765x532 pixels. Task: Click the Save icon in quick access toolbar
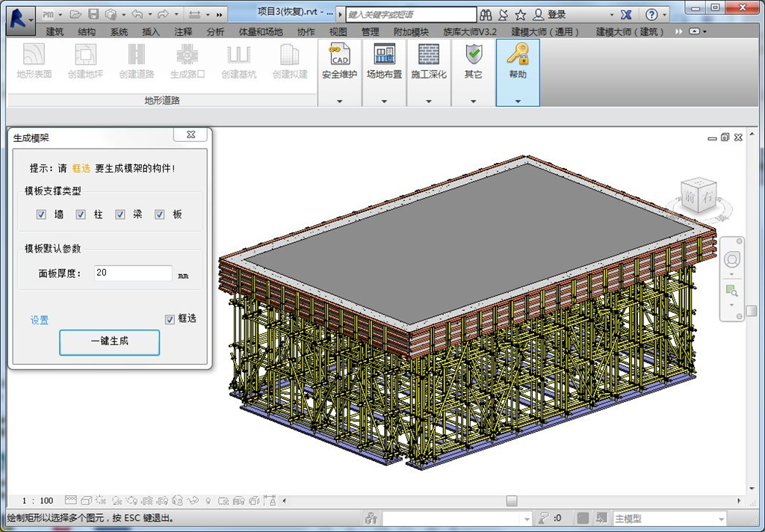click(93, 14)
